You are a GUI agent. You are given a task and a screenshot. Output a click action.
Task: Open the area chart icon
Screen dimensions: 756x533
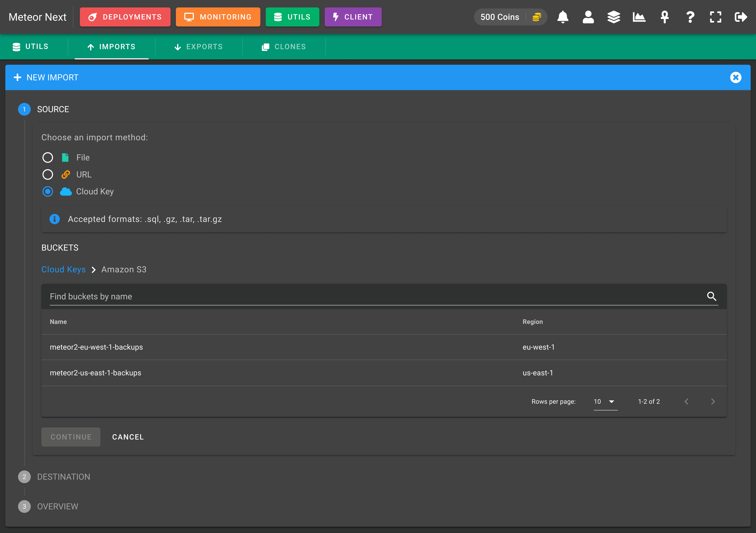639,17
